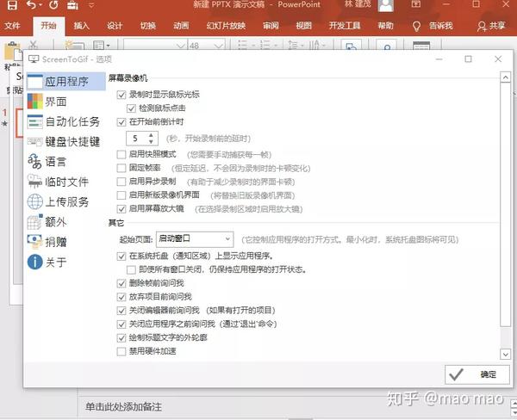Maximize the ScreenToGif options window
Screen dimensions: 517x420
(x=468, y=59)
